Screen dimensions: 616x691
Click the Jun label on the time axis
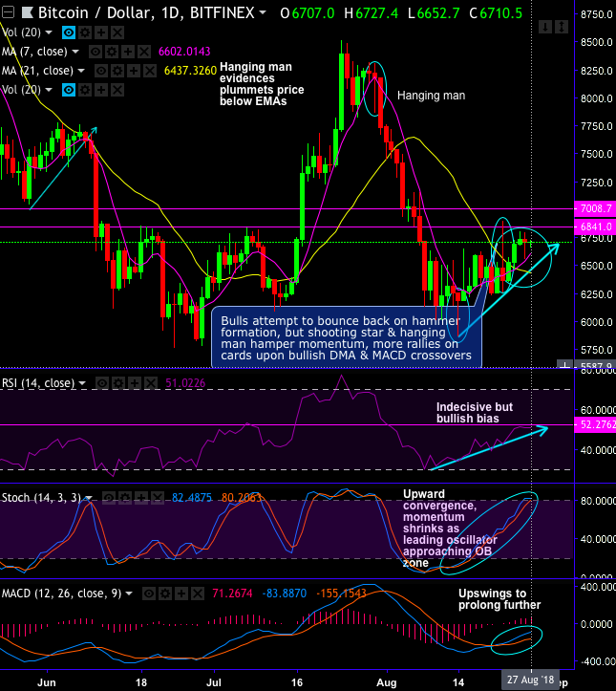pos(47,682)
